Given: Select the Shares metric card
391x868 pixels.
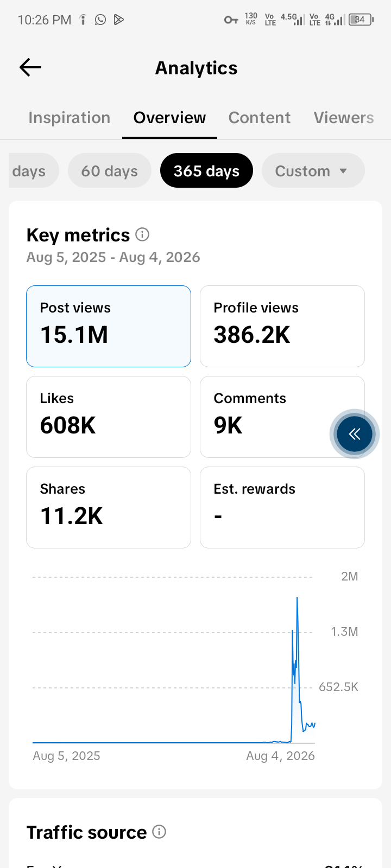Looking at the screenshot, I should point(109,507).
